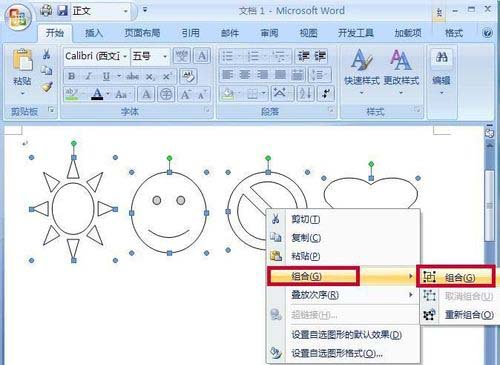Toggle bold formatting
Image resolution: width=500 pixels, height=365 pixels.
[x=71, y=76]
